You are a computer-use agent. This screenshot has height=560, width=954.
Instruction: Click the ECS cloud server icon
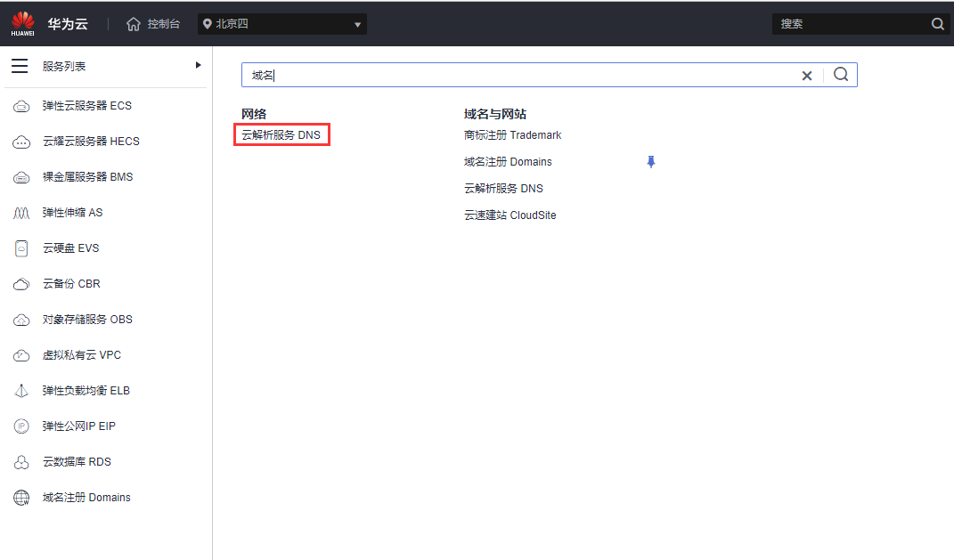[21, 107]
